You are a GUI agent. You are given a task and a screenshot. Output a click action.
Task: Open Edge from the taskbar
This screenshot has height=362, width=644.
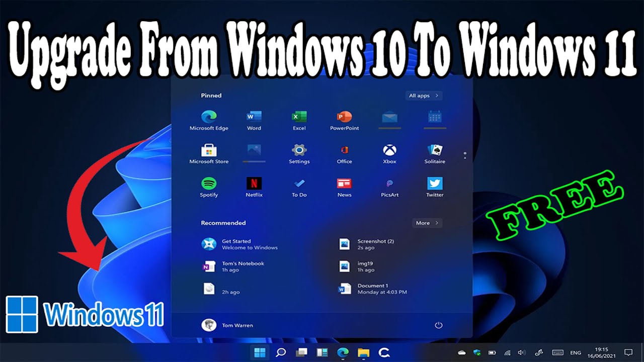[343, 352]
